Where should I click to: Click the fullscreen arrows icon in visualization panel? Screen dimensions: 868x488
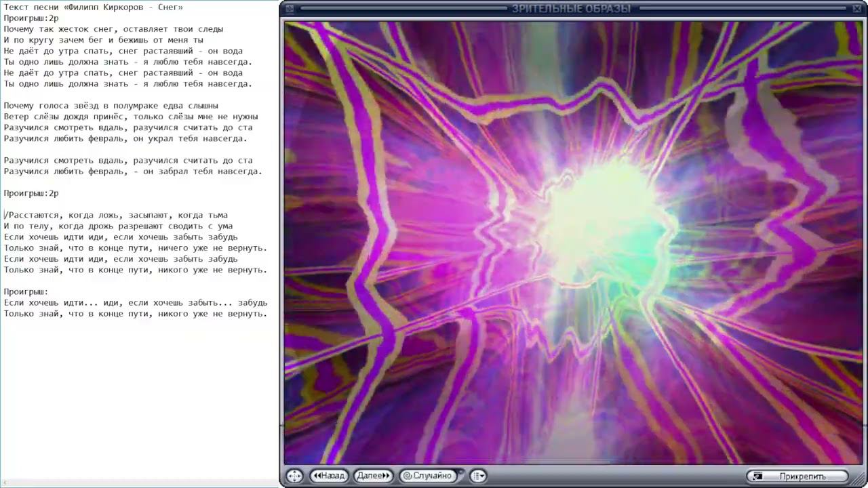(x=294, y=476)
